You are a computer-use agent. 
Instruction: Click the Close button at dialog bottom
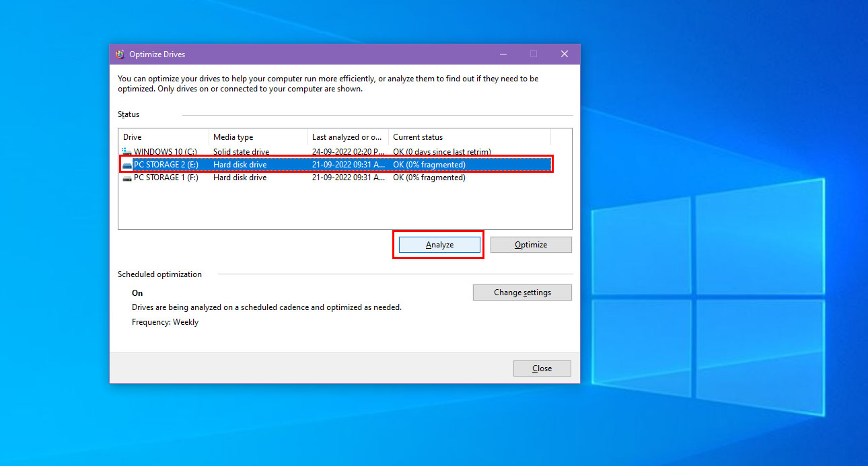(542, 368)
